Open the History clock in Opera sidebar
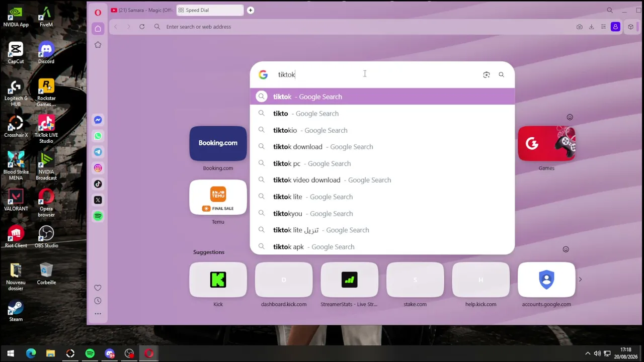 pyautogui.click(x=98, y=301)
